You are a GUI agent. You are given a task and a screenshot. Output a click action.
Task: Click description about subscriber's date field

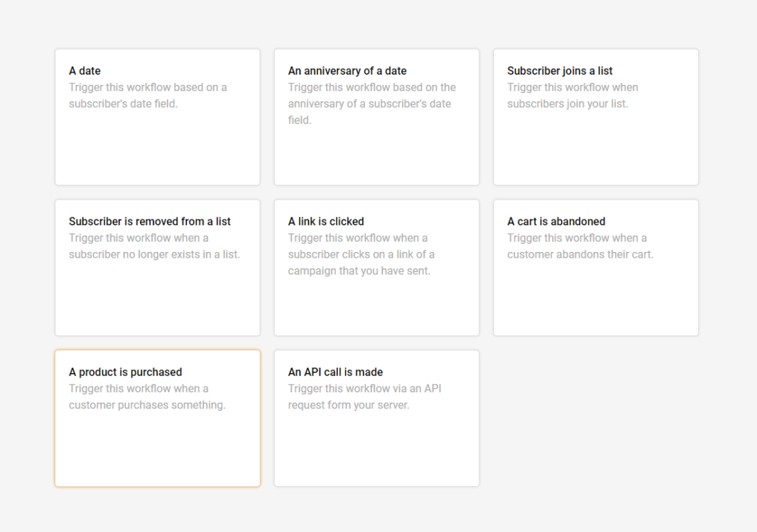148,95
